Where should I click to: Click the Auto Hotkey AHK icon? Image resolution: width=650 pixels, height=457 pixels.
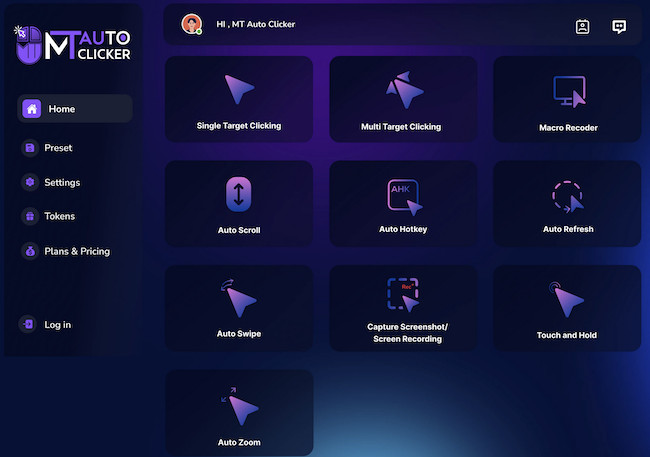(405, 197)
